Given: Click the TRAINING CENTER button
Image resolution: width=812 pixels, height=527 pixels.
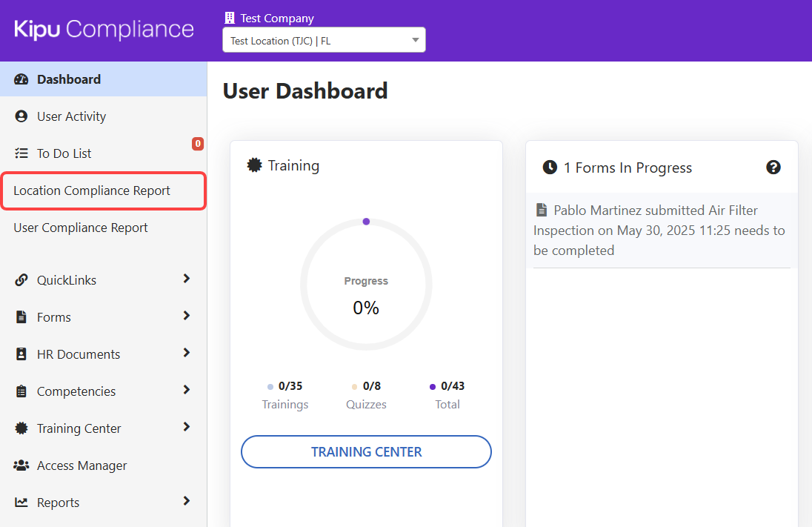Looking at the screenshot, I should (x=366, y=451).
